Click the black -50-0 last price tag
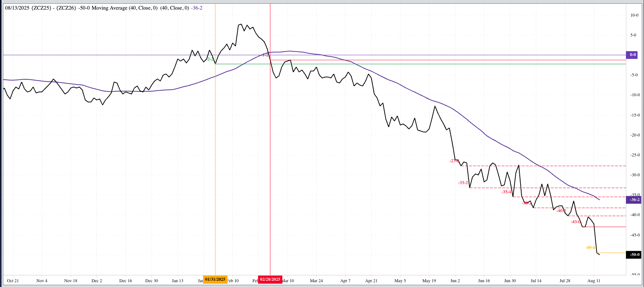 634,255
